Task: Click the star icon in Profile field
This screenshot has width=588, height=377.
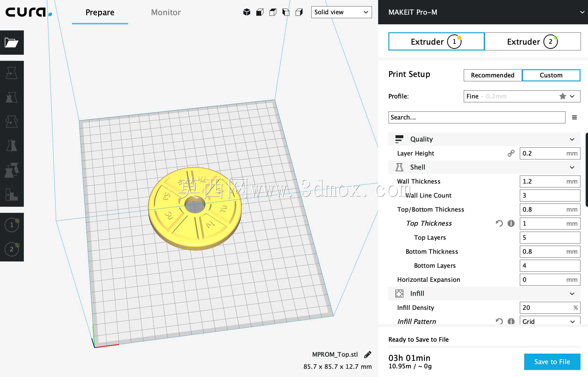Action: click(563, 96)
